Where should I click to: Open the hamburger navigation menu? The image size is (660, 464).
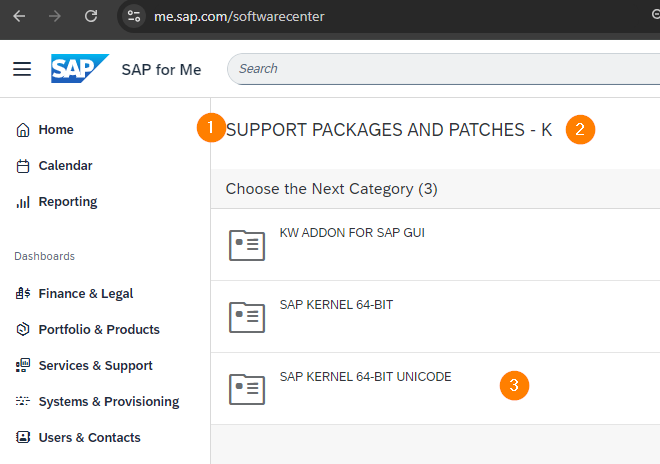coord(22,69)
